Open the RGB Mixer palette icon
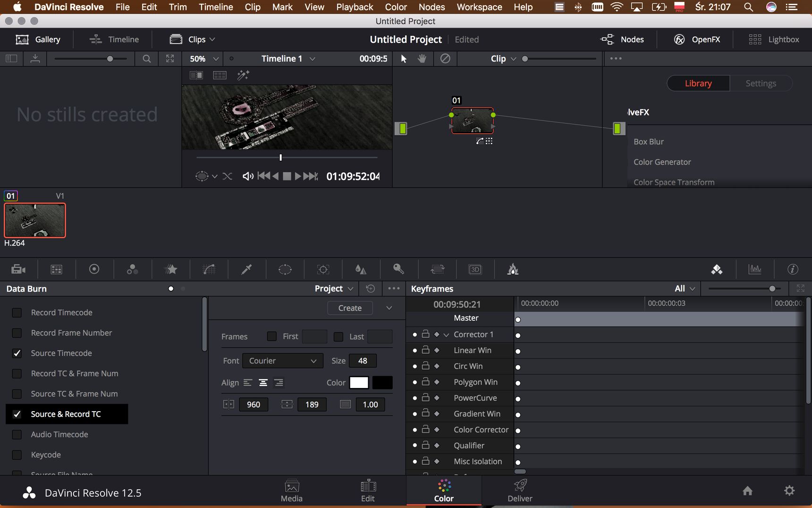The image size is (812, 508). coord(132,269)
